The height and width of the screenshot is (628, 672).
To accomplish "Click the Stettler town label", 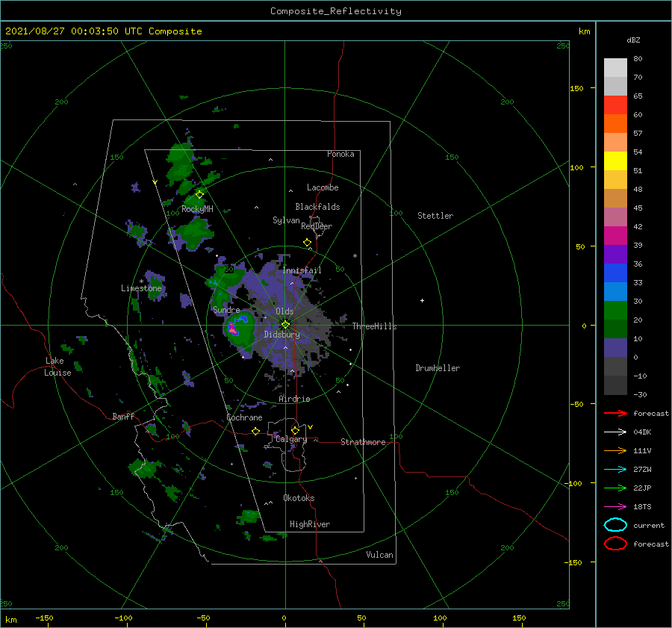I will pos(435,216).
